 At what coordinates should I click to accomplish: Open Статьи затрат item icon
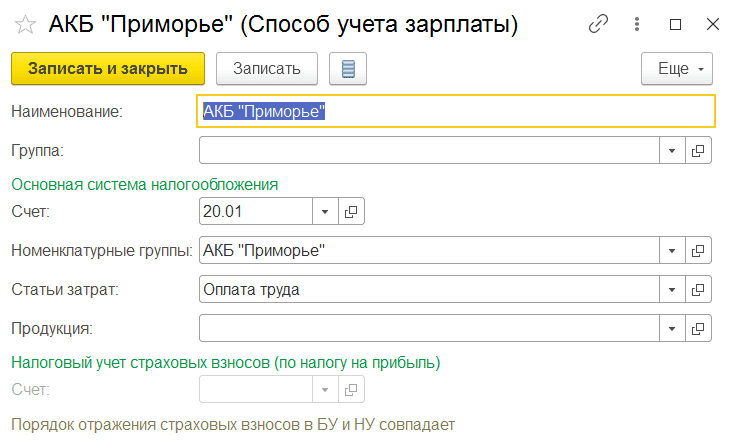698,290
